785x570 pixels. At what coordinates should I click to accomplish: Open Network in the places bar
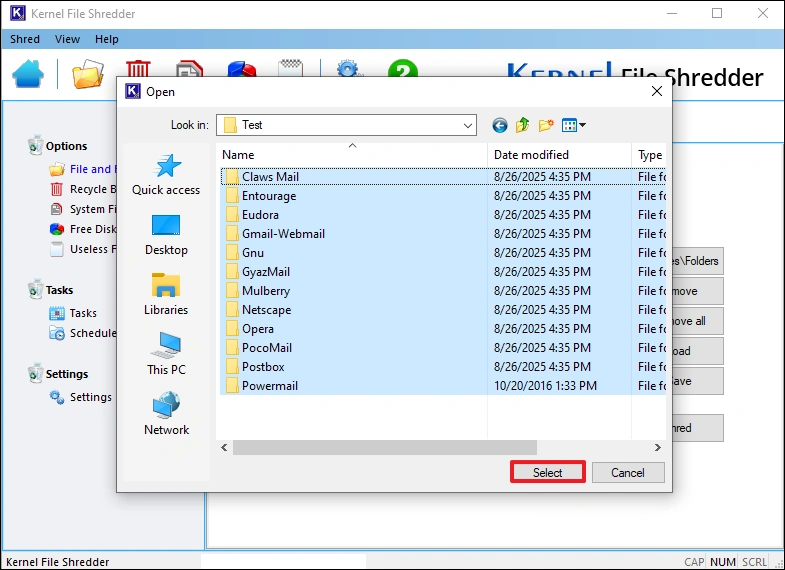pyautogui.click(x=166, y=414)
